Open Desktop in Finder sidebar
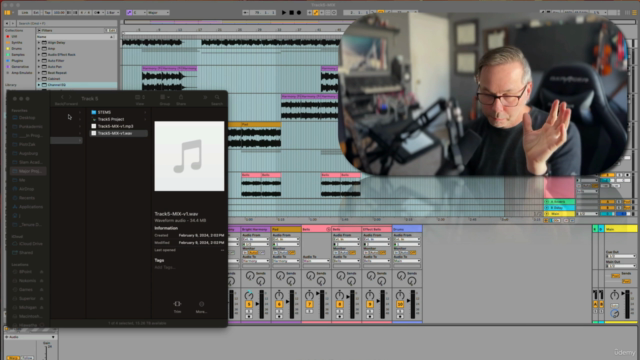The image size is (640, 360). point(28,118)
